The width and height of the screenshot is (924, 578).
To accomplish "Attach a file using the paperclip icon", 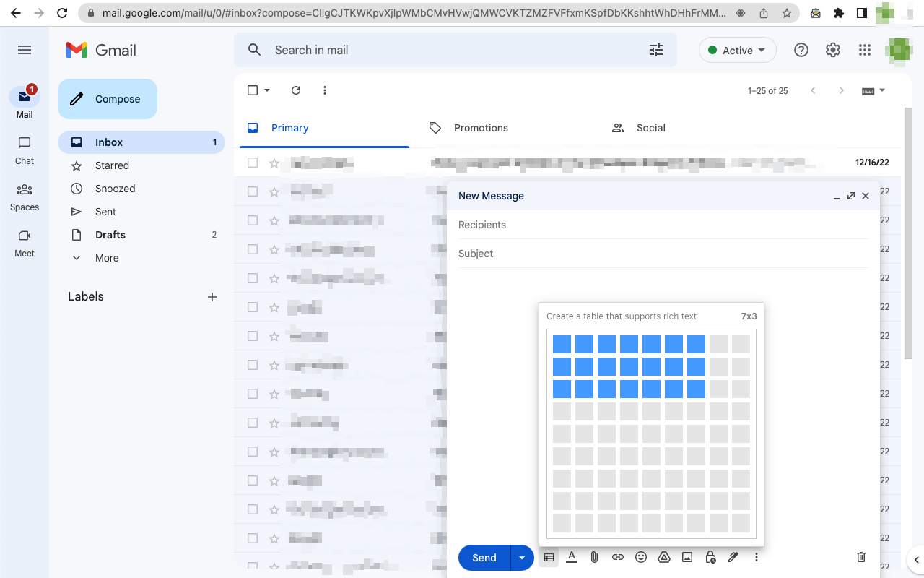I will click(x=594, y=557).
